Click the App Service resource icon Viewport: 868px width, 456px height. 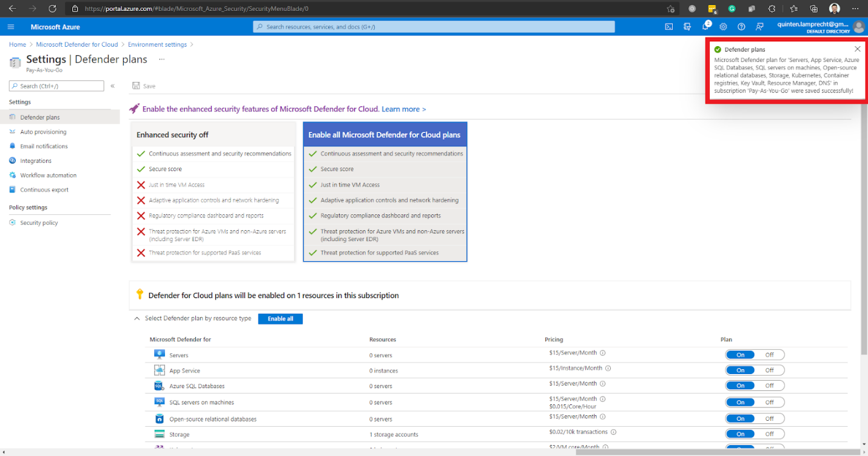160,370
